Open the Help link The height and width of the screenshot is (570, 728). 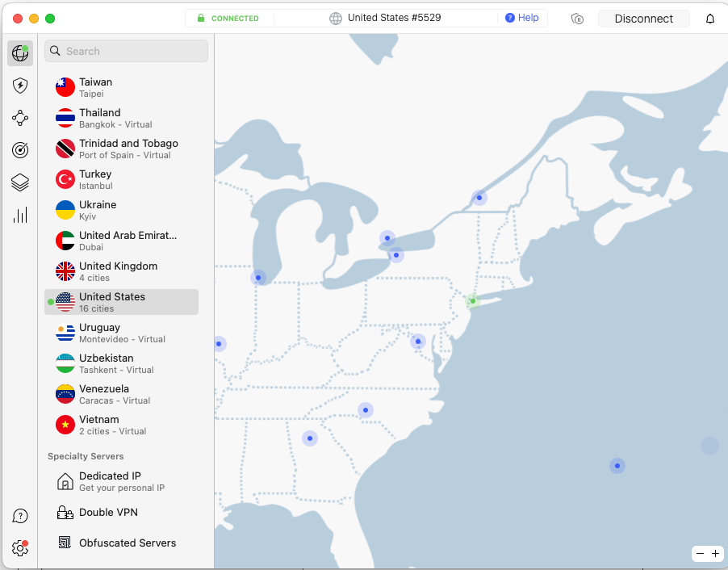[522, 18]
